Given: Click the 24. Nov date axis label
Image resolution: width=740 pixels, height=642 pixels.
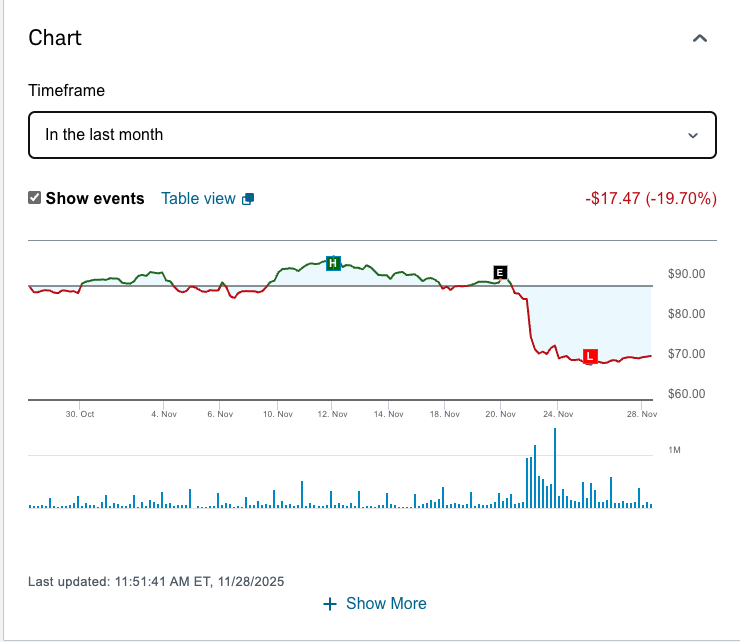Looking at the screenshot, I should [x=558, y=414].
